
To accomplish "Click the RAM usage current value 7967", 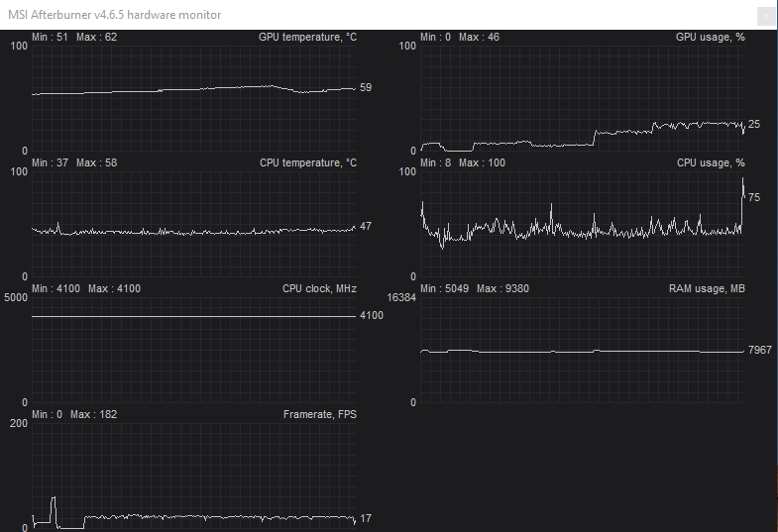I will pyautogui.click(x=760, y=351).
